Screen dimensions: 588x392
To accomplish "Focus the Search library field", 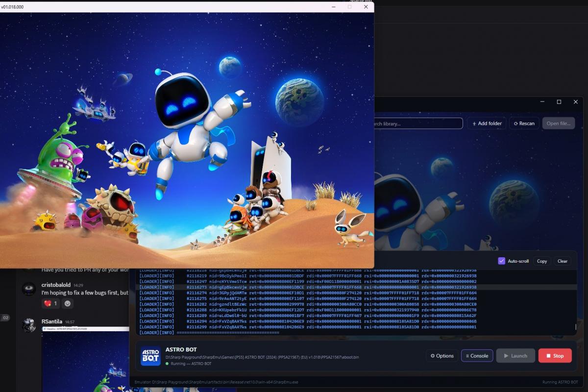I will coord(418,123).
